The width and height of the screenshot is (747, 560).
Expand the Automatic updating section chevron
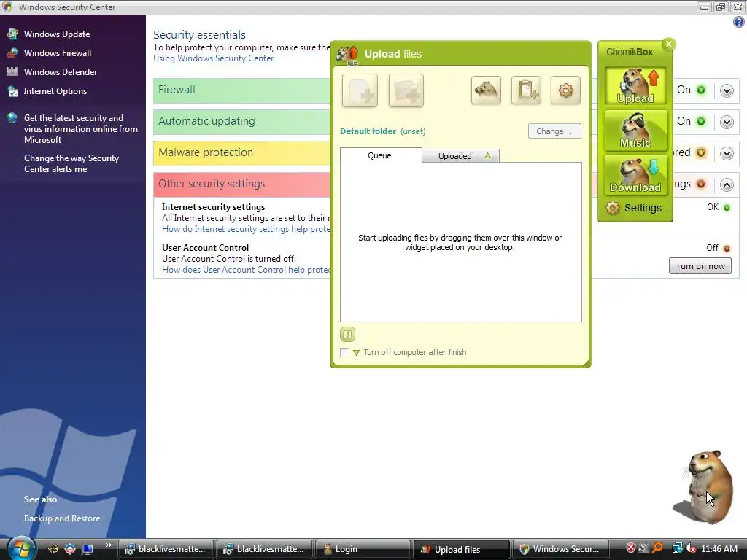click(727, 122)
